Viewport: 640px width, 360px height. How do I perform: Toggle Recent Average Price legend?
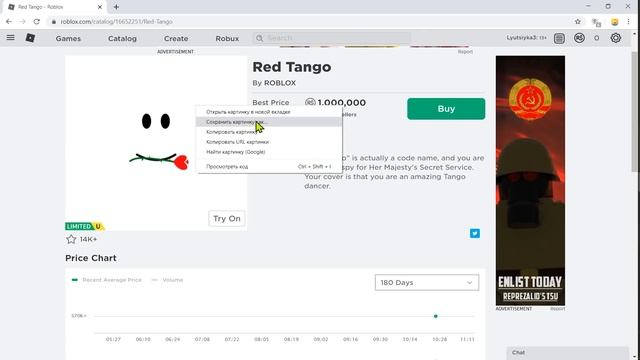107,280
